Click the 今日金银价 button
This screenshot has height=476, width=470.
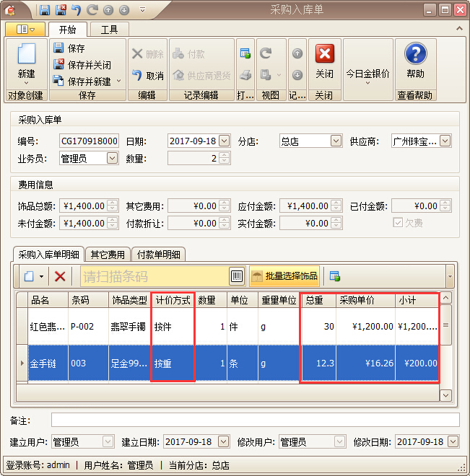tap(367, 74)
